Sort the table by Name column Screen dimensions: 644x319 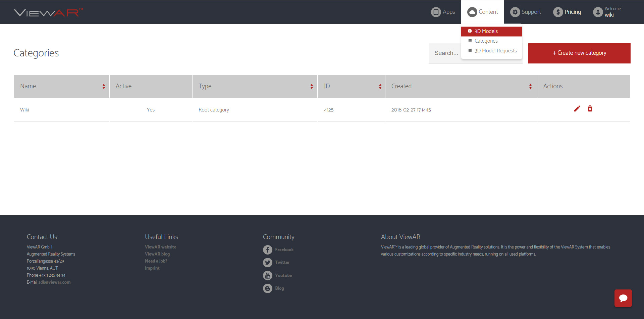pos(104,87)
